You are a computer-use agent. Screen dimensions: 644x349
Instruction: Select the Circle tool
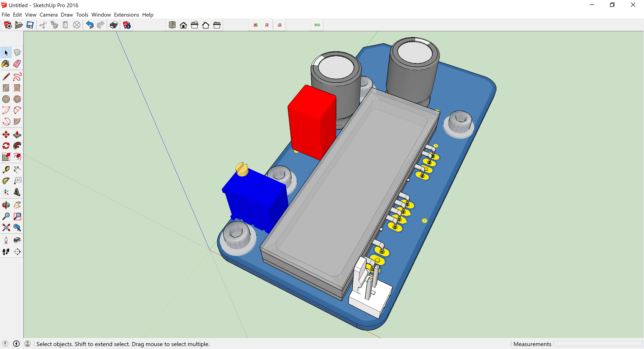pos(6,99)
